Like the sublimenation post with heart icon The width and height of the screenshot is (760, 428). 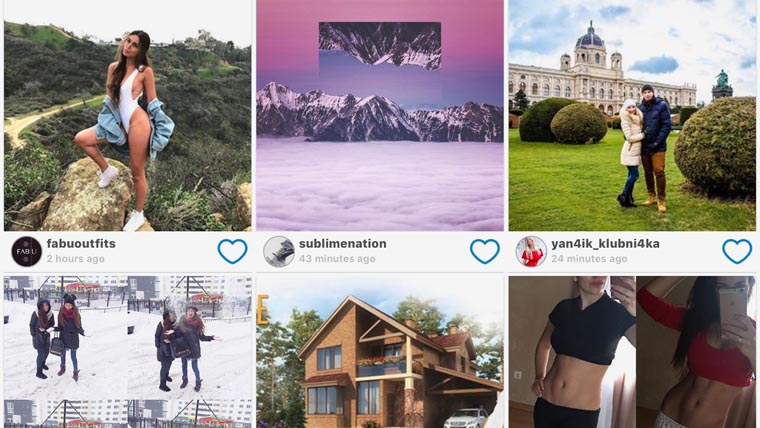pos(485,251)
